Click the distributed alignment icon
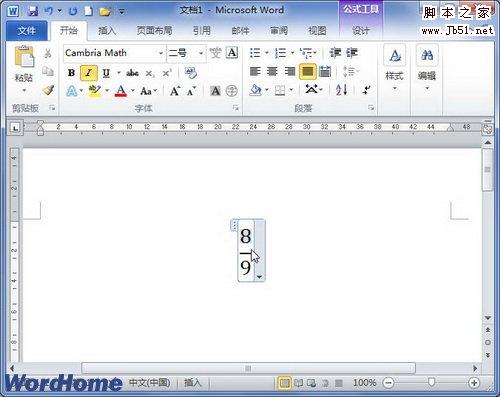This screenshot has width=500, height=397. [x=325, y=71]
